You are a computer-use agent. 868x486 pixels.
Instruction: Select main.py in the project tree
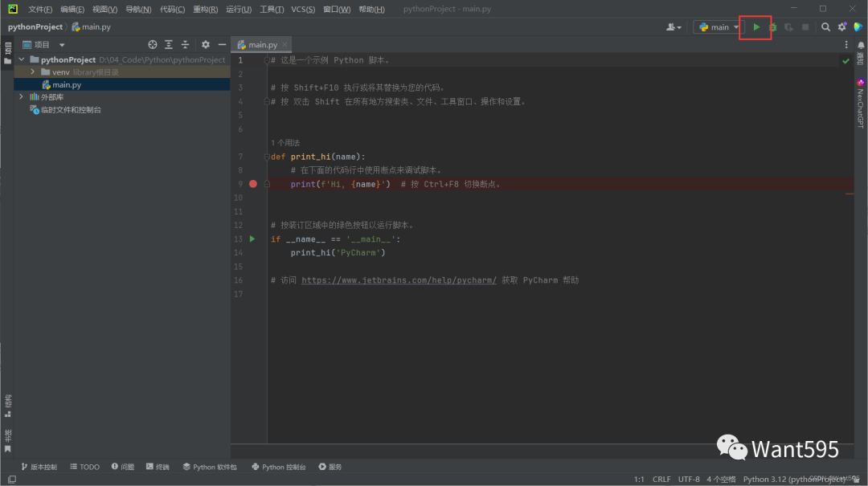coord(66,84)
